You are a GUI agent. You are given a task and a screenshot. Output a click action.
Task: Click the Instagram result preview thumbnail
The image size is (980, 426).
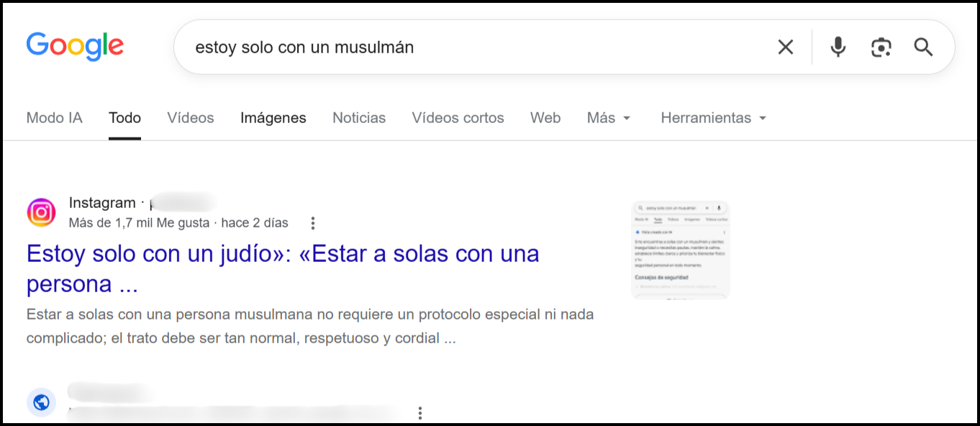[680, 250]
